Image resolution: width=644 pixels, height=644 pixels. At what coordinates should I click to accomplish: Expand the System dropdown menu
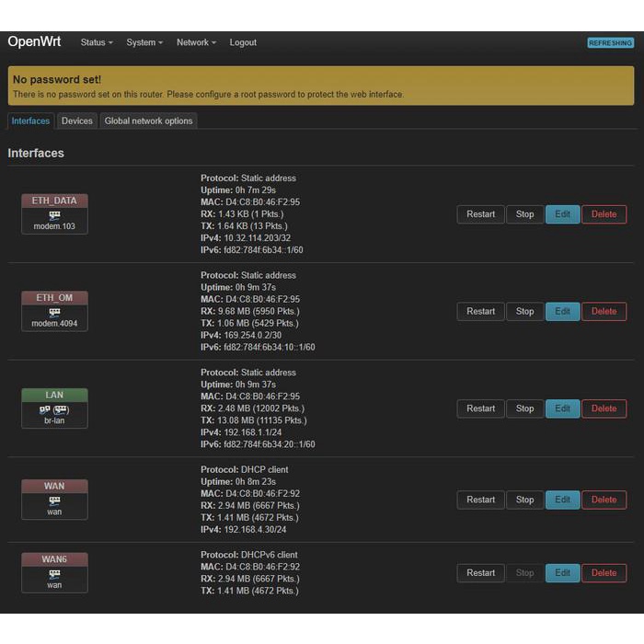[144, 42]
